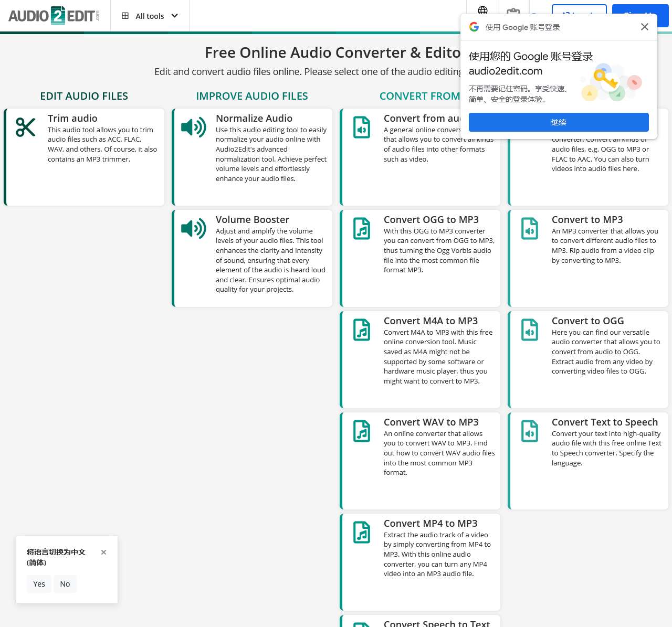Click the music file icon for WAV to MP3
Image resolution: width=672 pixels, height=627 pixels.
(362, 431)
